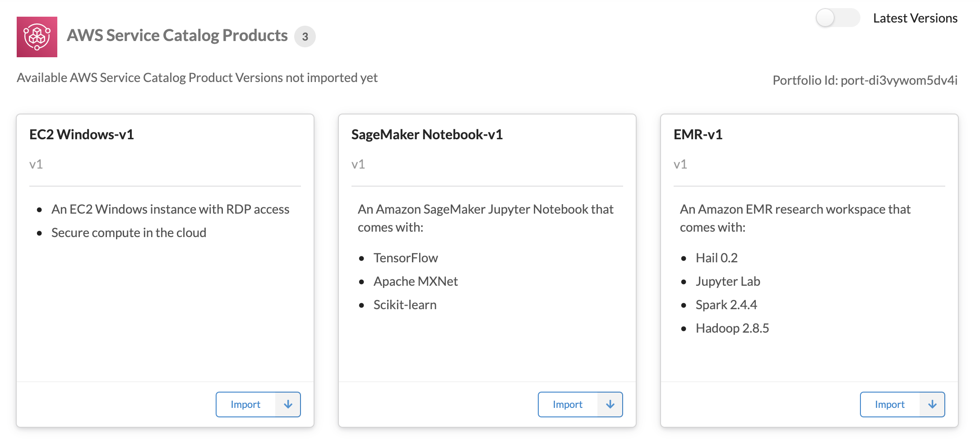Select the product count badge showing 3

[x=305, y=37]
